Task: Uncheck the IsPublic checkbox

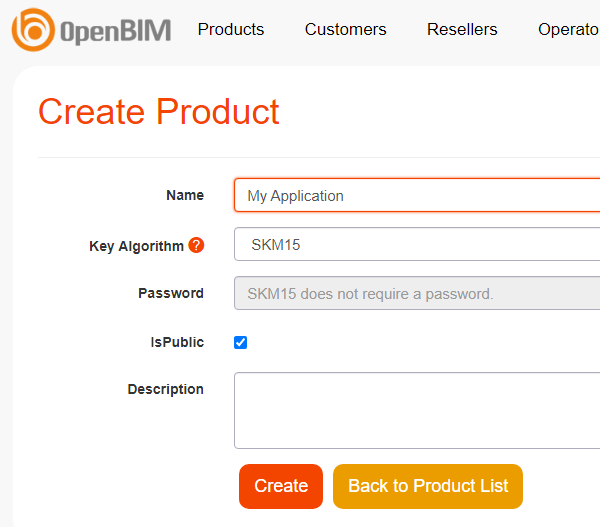Action: click(240, 343)
